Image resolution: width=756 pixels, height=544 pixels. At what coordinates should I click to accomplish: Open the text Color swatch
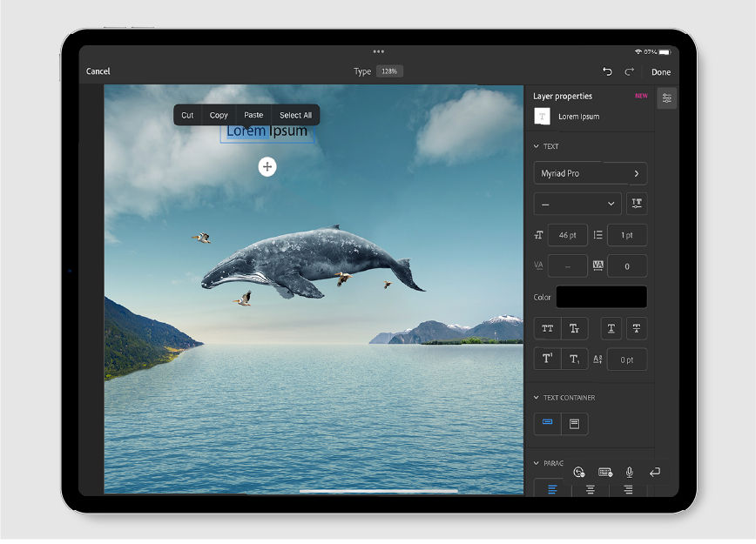point(601,297)
